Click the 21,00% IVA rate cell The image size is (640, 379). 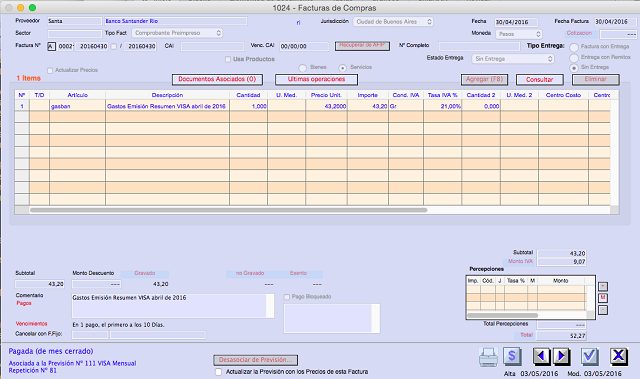tap(442, 106)
